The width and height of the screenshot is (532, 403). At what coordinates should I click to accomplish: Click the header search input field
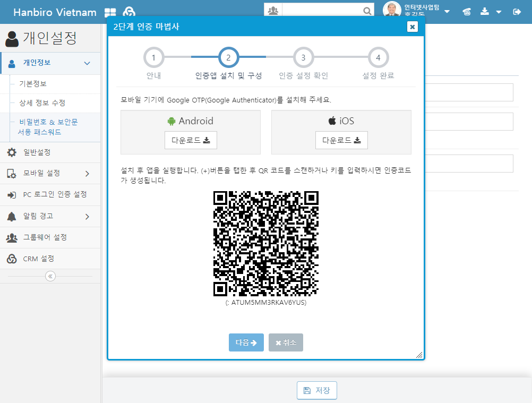322,11
